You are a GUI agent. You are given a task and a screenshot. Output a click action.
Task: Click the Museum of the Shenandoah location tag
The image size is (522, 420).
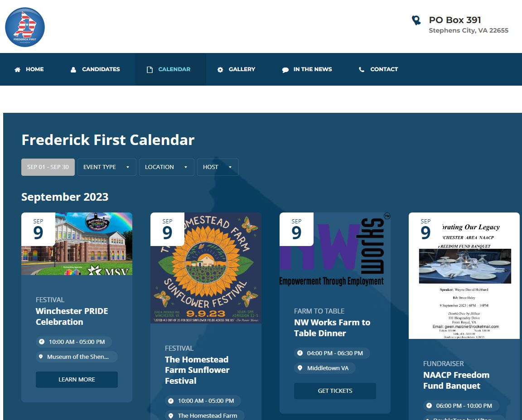point(77,357)
